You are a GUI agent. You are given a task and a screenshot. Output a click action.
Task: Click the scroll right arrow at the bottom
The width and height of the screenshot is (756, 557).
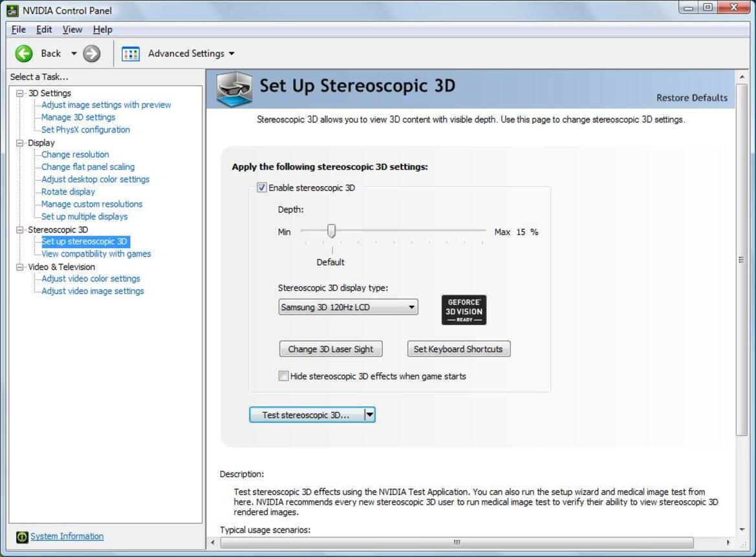728,543
